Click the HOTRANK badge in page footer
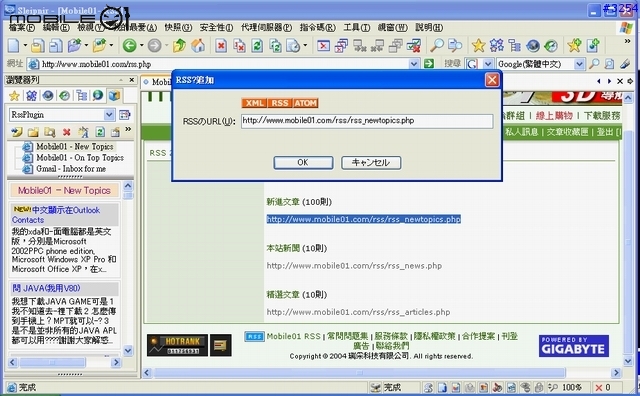 coord(177,345)
